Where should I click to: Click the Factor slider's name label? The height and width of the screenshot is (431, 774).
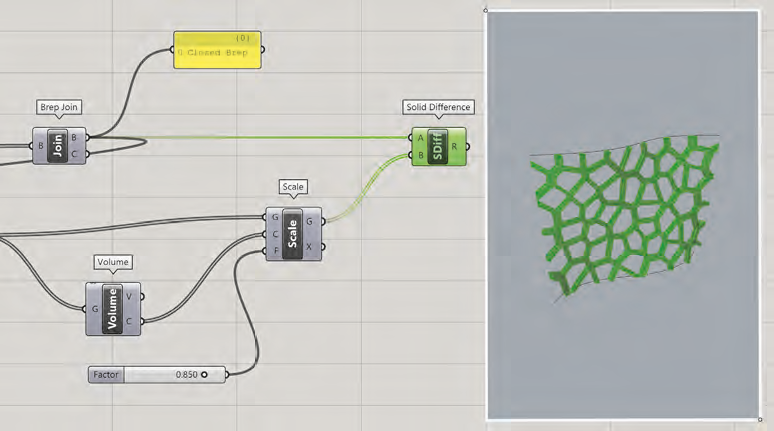coord(105,374)
